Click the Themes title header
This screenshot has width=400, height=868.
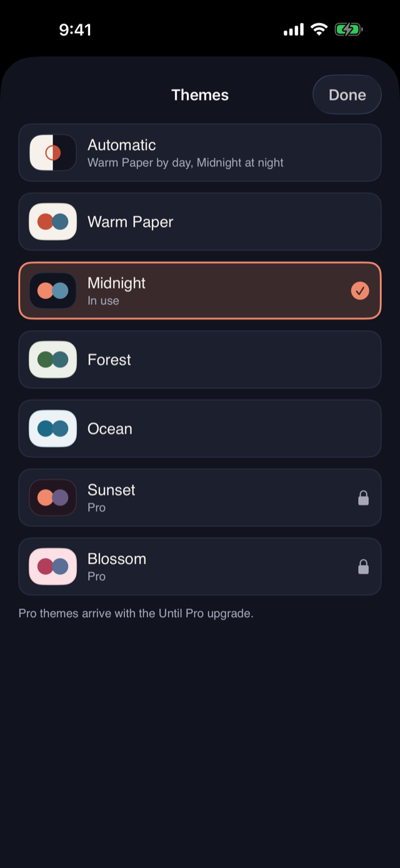[x=200, y=95]
